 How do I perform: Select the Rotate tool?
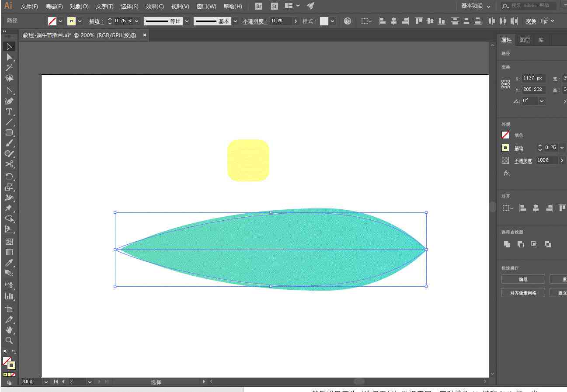(9, 177)
